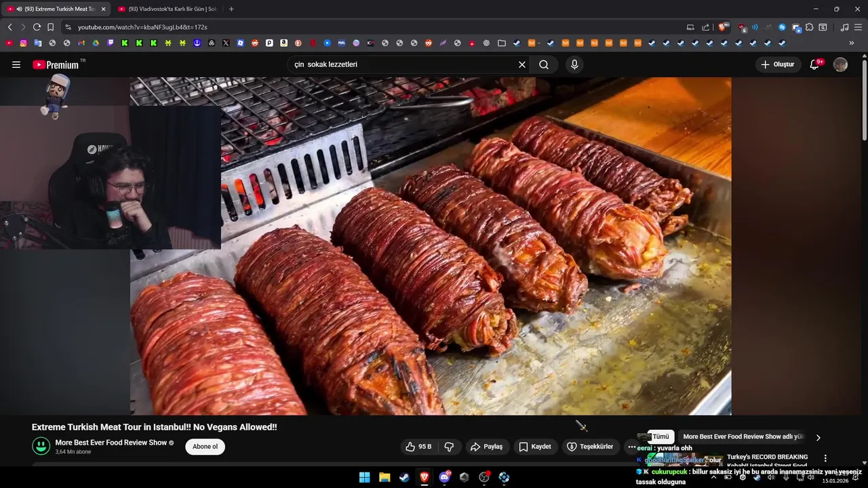The height and width of the screenshot is (488, 868).
Task: Subscribe with the Abone ol button
Action: pyautogui.click(x=205, y=447)
